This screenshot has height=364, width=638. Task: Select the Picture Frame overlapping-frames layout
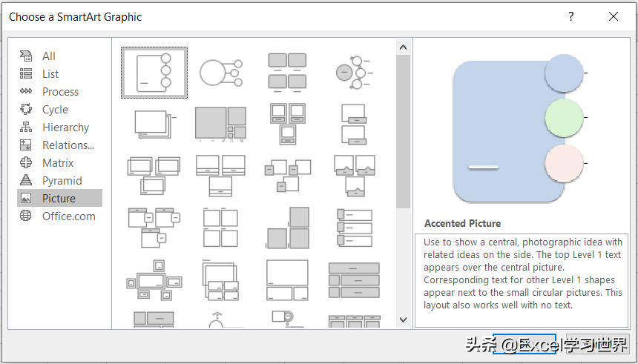point(154,175)
